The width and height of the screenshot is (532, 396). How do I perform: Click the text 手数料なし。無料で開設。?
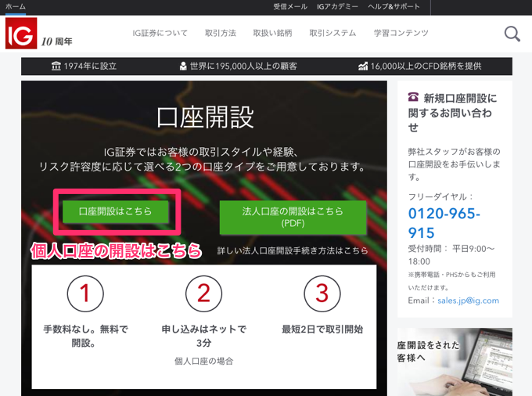pos(85,336)
